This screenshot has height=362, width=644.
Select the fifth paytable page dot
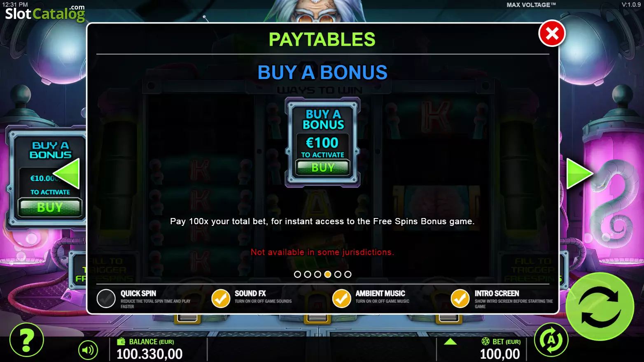(x=338, y=274)
